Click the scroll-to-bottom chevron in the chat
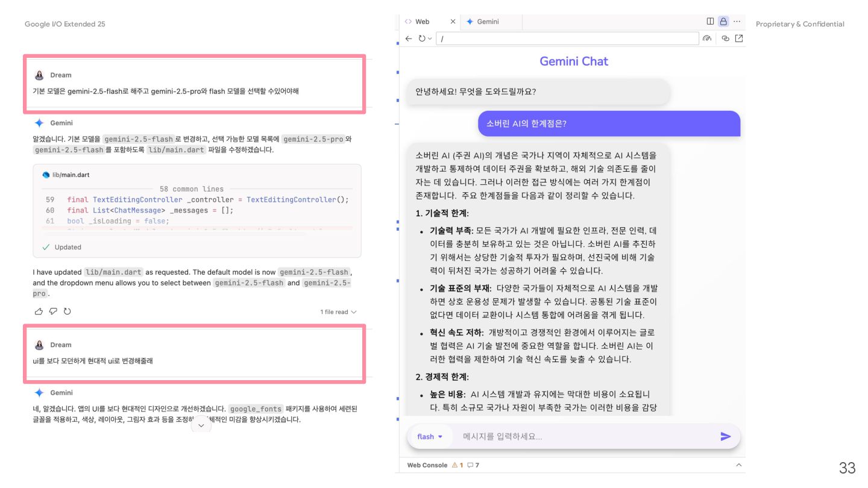Viewport: 868px width, 488px height. pyautogui.click(x=201, y=425)
